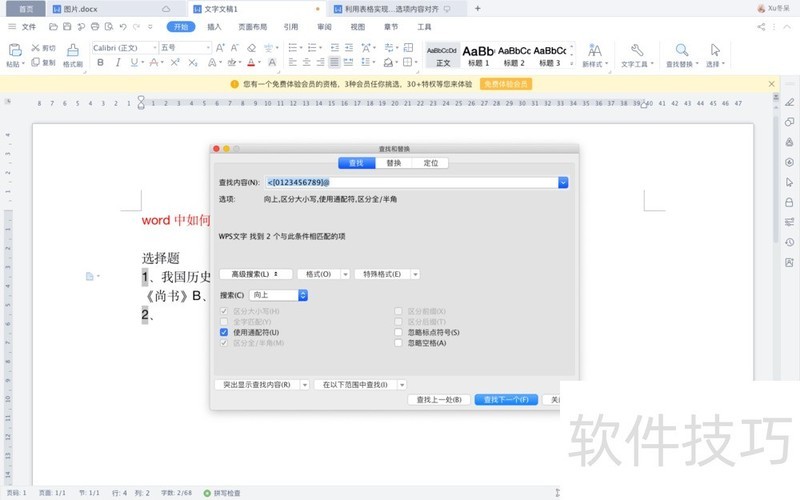Viewport: 800px width, 500px height.
Task: Click the text highlight color icon
Action: tap(232, 62)
